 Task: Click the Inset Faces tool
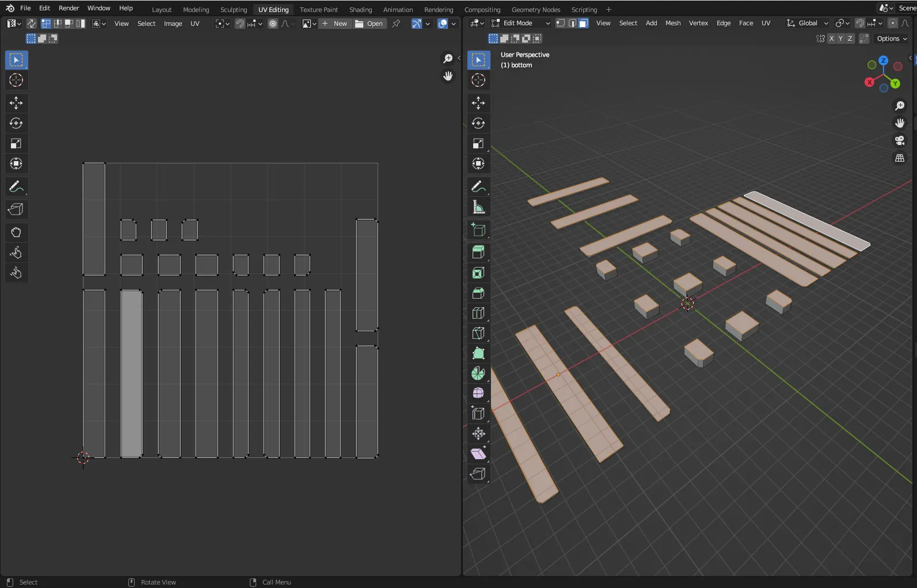coord(478,273)
